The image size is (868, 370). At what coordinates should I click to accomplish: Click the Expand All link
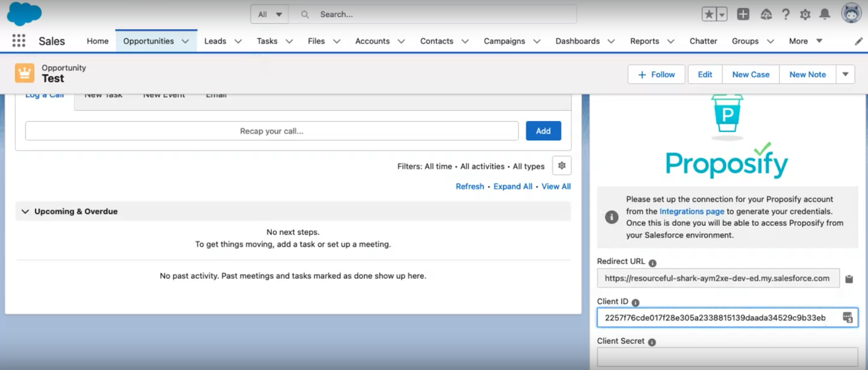513,186
